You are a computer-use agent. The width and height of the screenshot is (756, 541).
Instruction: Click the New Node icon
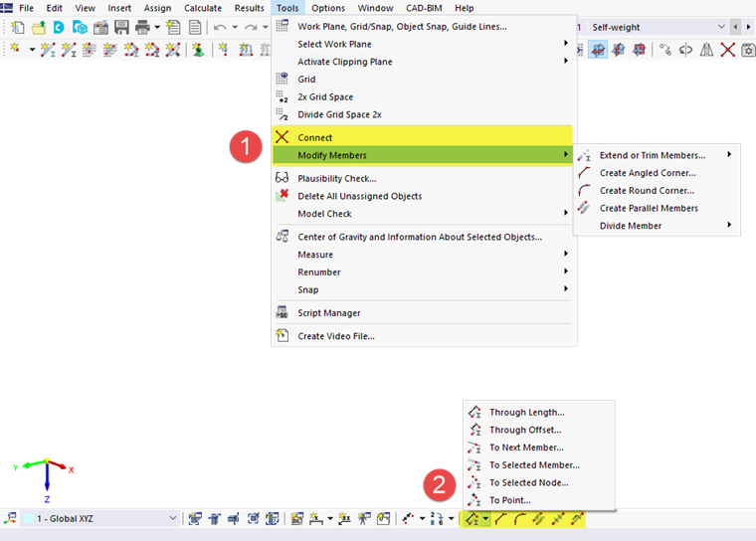pyautogui.click(x=15, y=49)
